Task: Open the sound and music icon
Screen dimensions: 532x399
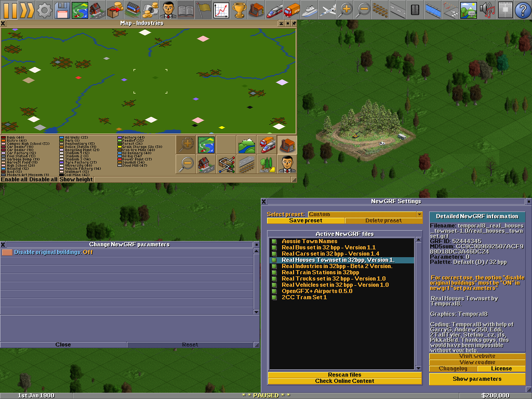Action: [486, 9]
